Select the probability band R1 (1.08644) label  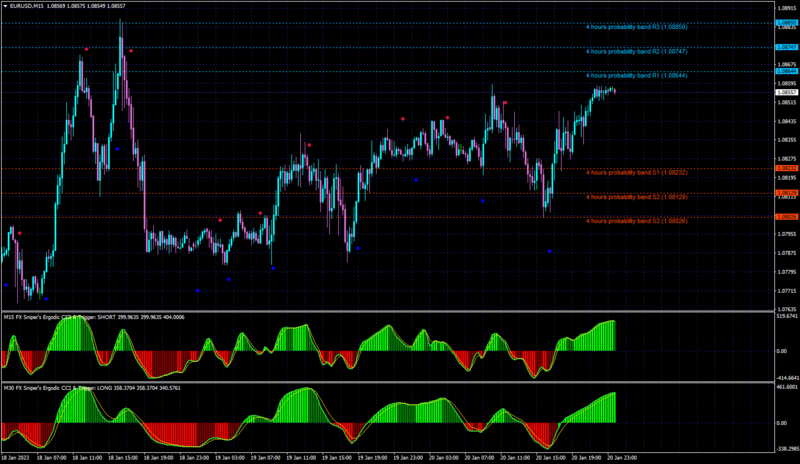(x=636, y=76)
